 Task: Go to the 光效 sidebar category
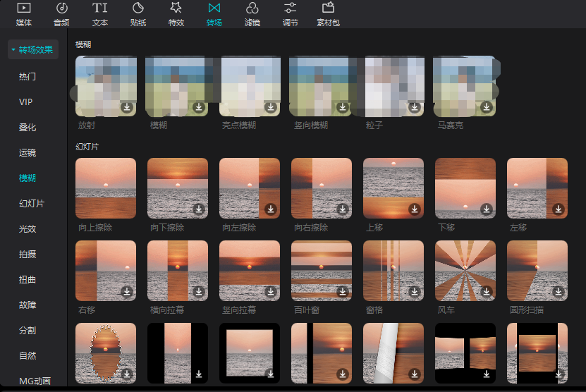28,229
